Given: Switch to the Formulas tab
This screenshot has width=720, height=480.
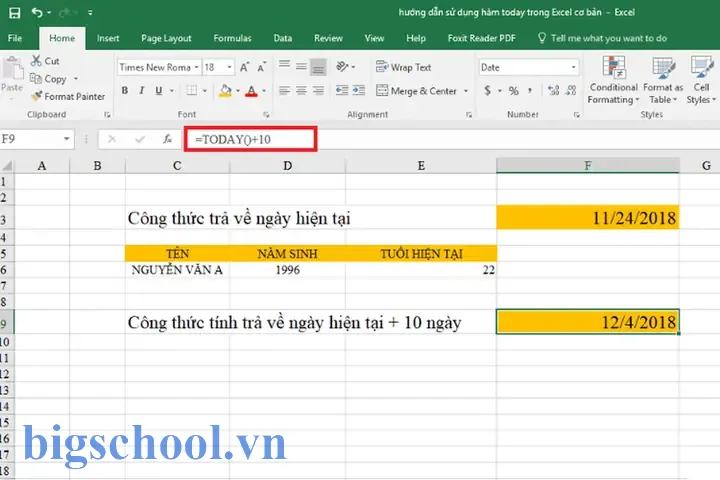Looking at the screenshot, I should point(232,38).
